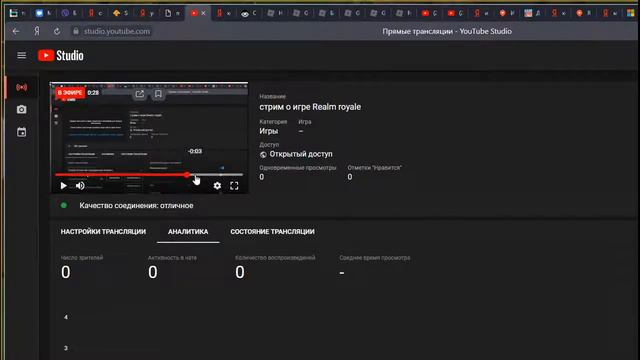
Task: Switch to the browser tab with blank page icon
Action: click(168, 13)
